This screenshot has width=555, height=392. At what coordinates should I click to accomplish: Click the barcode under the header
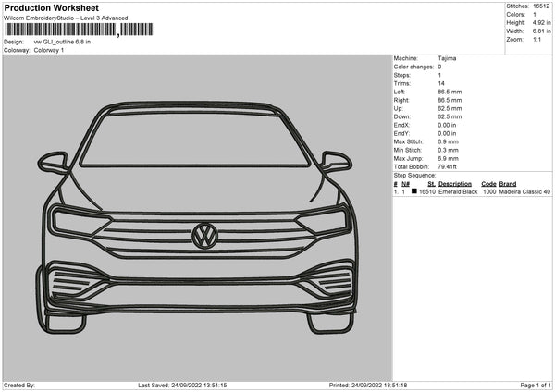coord(61,30)
